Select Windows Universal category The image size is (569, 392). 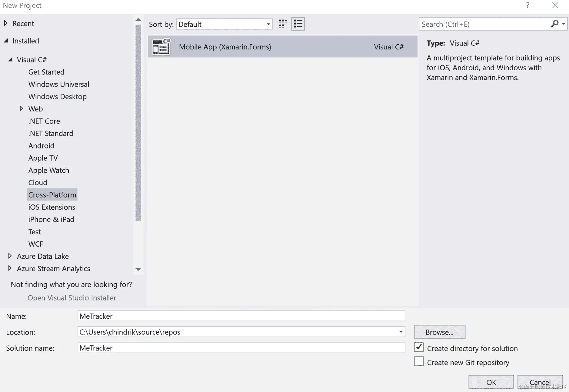(x=59, y=84)
